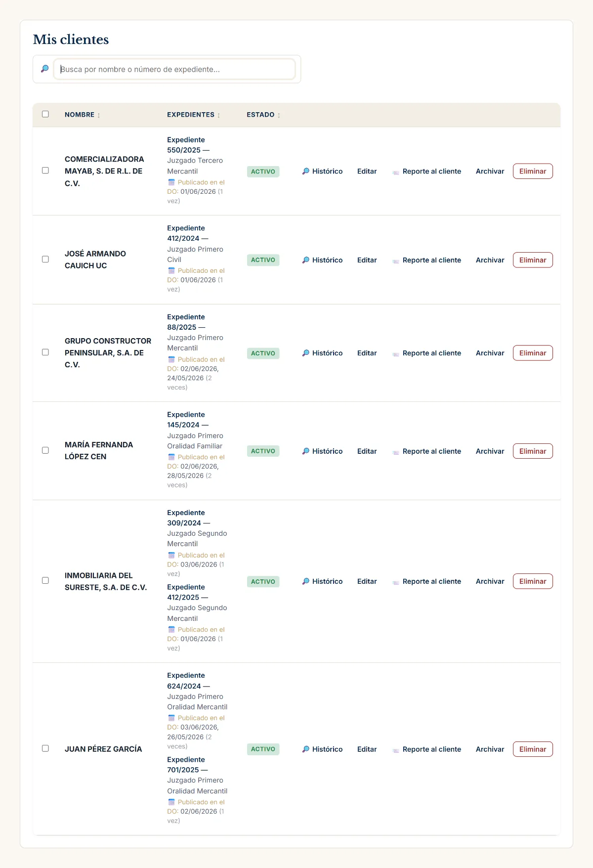The width and height of the screenshot is (593, 868).
Task: Sort the table by NOMBRE column
Action: [99, 115]
